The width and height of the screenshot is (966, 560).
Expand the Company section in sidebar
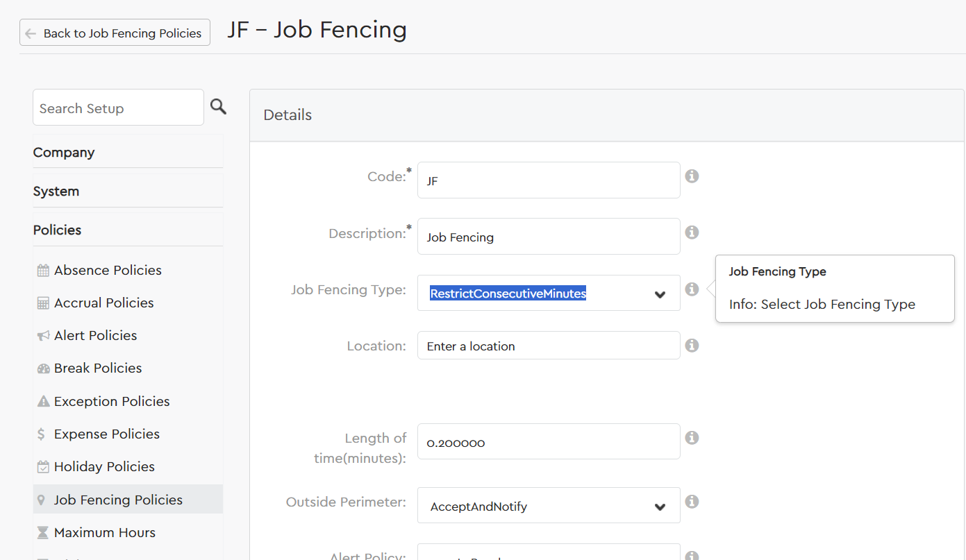coord(64,153)
